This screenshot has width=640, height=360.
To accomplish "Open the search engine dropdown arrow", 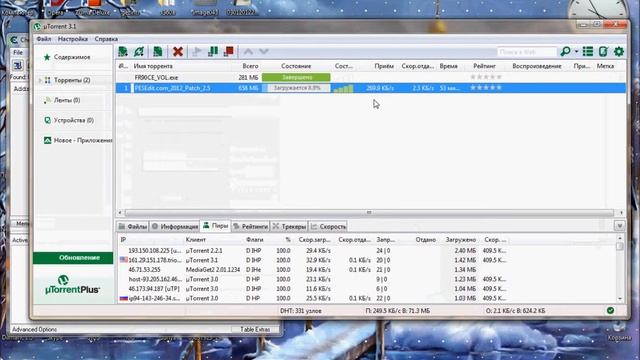I will pos(576,51).
